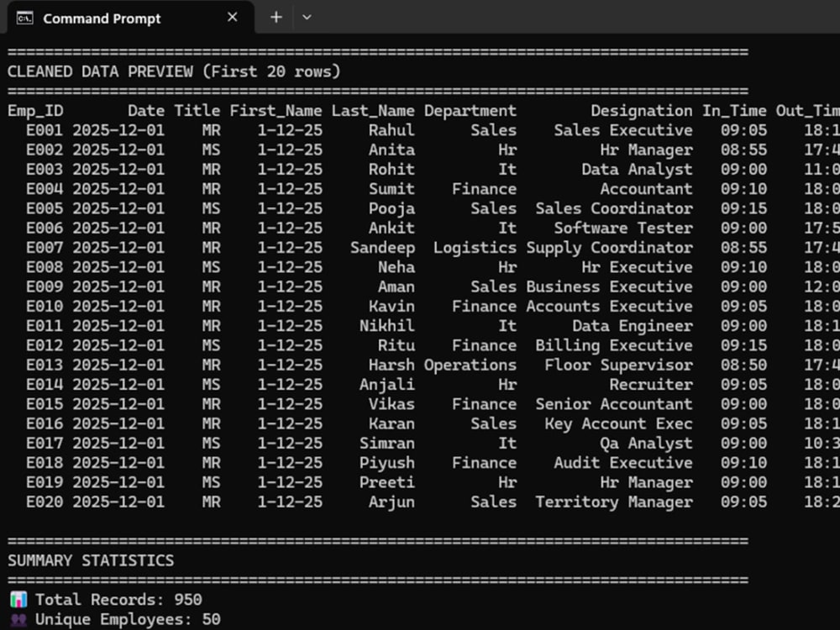The width and height of the screenshot is (840, 630).
Task: Click the name Harsh
Action: [391, 365]
